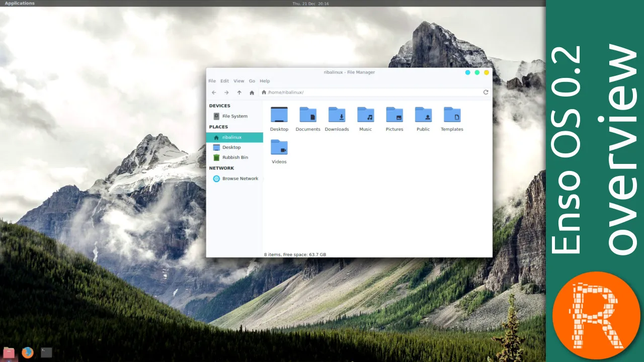Click the date and time in top panel
Viewport: 644px width, 362px height.
tap(310, 4)
